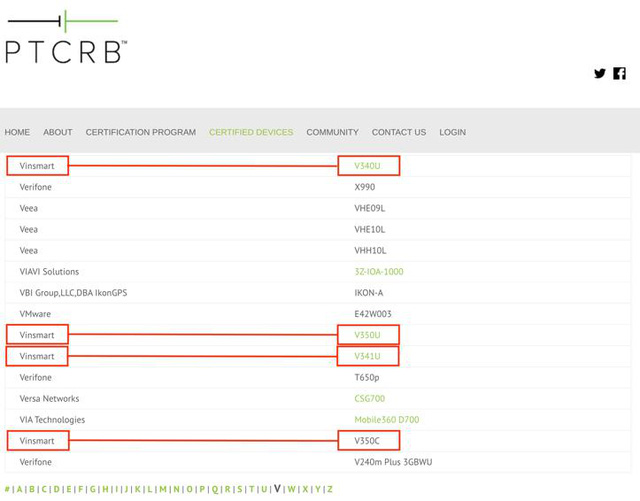Click VIAVI Solutions manufacturer name
Viewport: 640px width, 501px height.
tap(49, 272)
